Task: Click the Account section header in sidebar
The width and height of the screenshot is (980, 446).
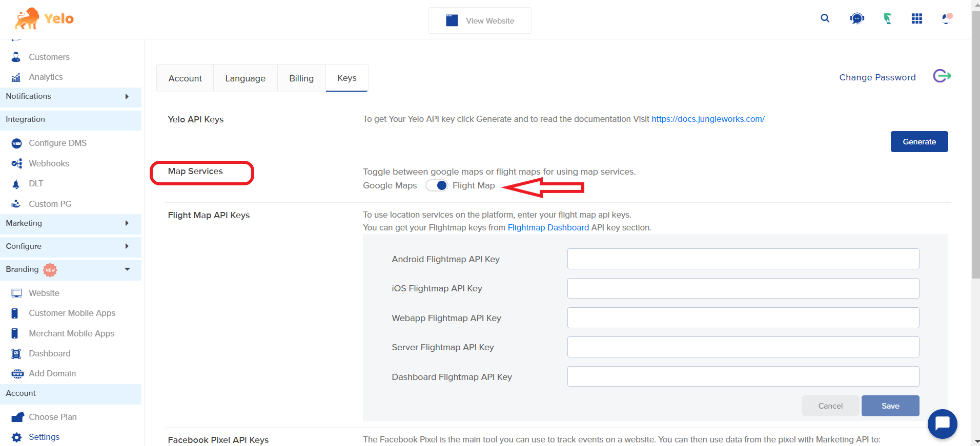Action: point(71,394)
